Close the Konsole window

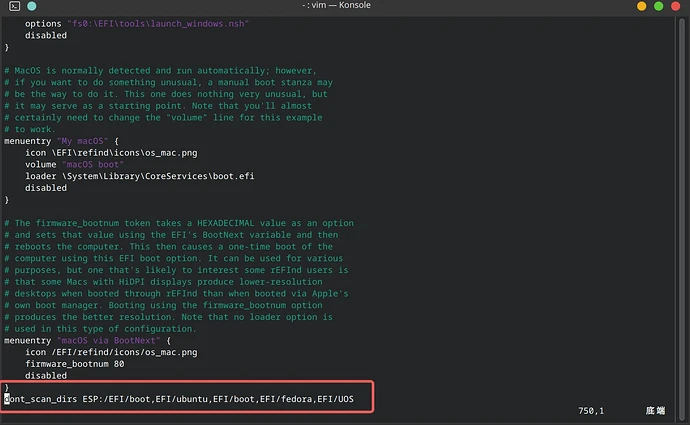coord(677,9)
